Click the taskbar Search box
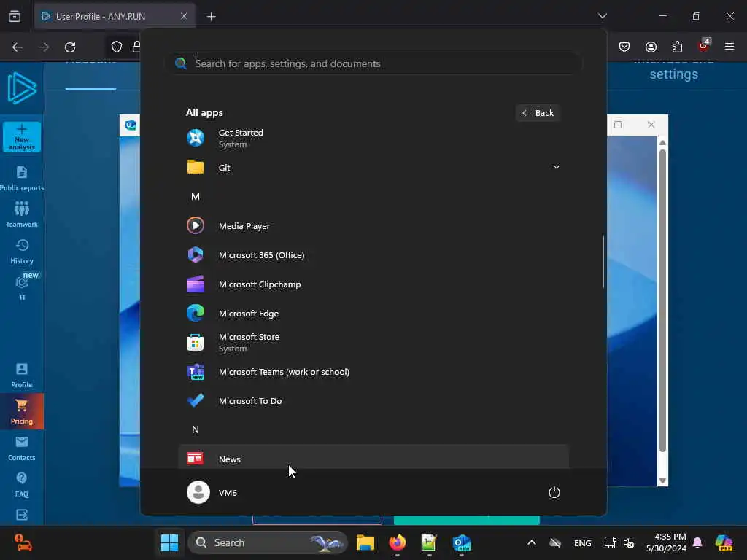Image resolution: width=747 pixels, height=560 pixels. tap(268, 542)
